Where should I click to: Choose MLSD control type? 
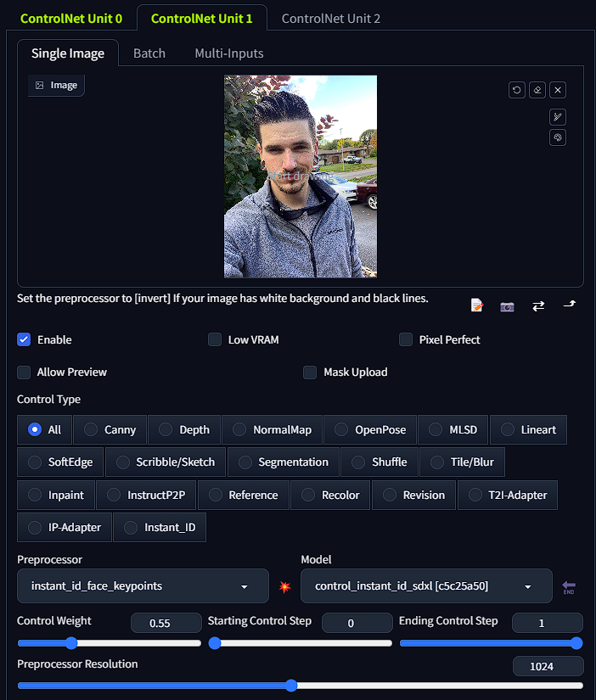click(x=453, y=430)
